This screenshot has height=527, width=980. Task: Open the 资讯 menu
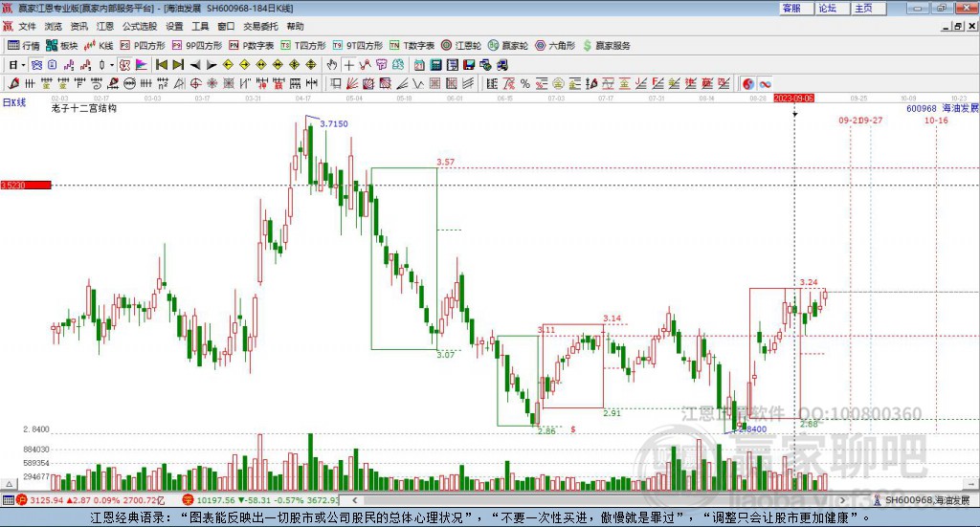[x=78, y=26]
